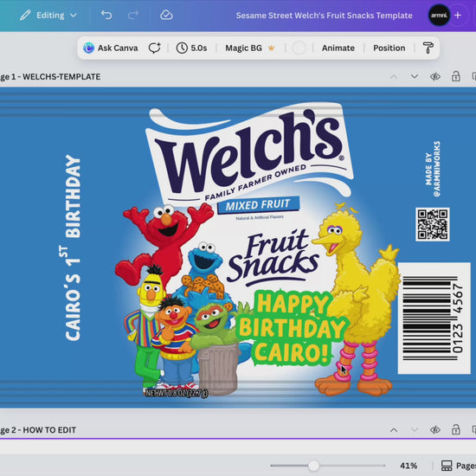Hide page 1 using the eye icon
The height and width of the screenshot is (476, 476).
pyautogui.click(x=435, y=76)
